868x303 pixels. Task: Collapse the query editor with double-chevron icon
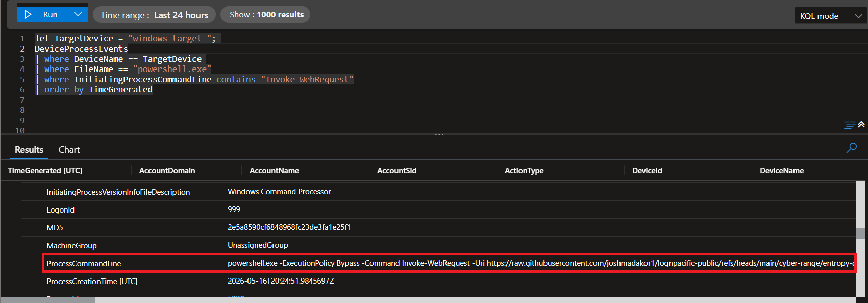pyautogui.click(x=861, y=124)
